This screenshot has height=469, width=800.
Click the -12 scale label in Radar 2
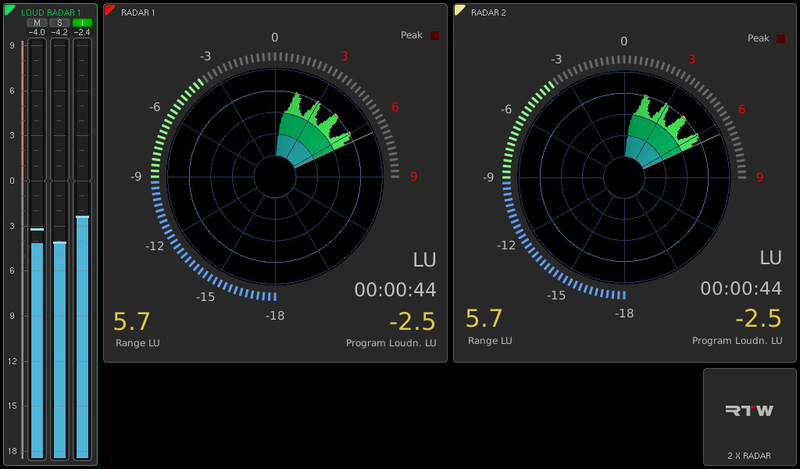pyautogui.click(x=506, y=245)
